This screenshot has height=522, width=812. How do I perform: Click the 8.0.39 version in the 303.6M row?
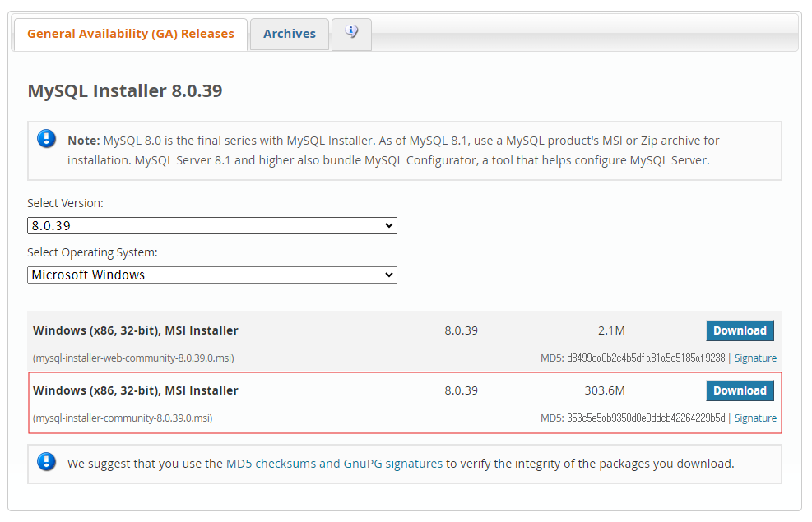pos(461,391)
